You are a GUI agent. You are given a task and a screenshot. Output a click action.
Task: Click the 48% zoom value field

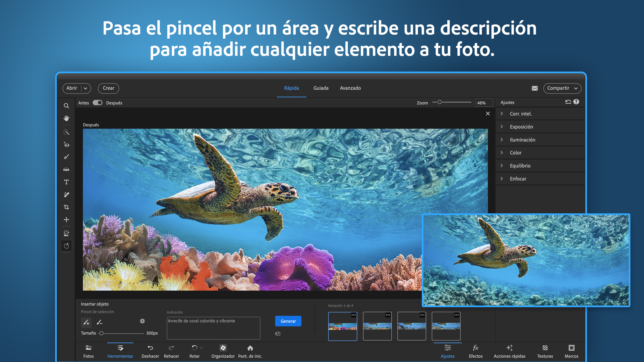(484, 103)
